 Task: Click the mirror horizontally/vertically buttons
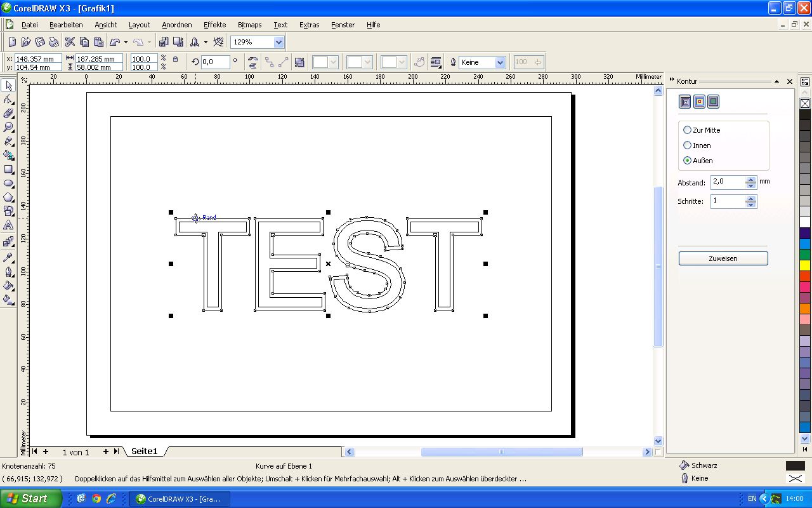pyautogui.click(x=252, y=62)
